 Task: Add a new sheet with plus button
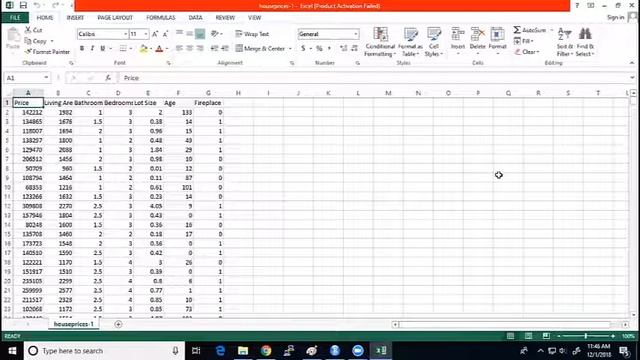tap(118, 324)
